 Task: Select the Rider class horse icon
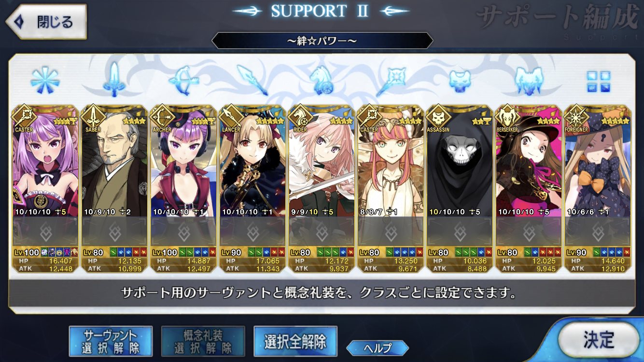coord(322,80)
